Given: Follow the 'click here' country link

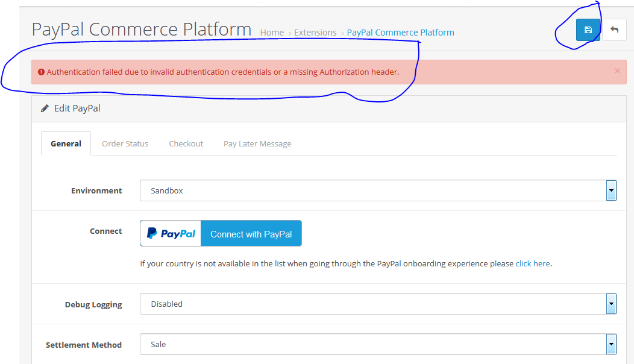Looking at the screenshot, I should coord(533,264).
